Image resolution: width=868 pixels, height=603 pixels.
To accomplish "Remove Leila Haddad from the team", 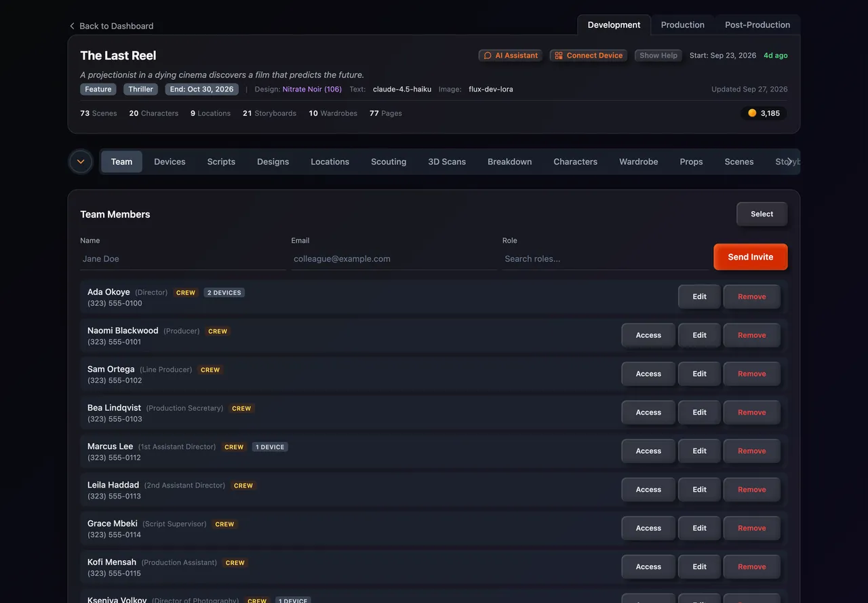I will [x=751, y=490].
